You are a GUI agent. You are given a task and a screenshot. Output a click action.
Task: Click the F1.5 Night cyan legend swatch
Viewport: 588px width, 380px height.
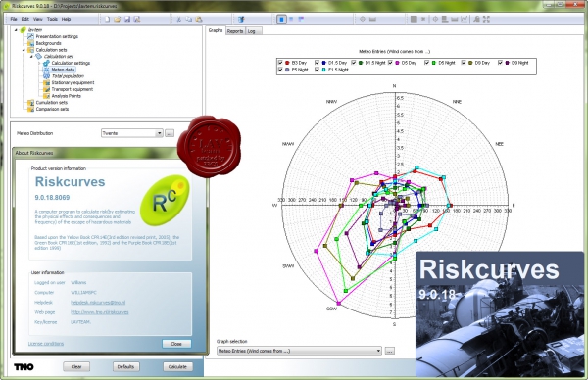(x=323, y=70)
